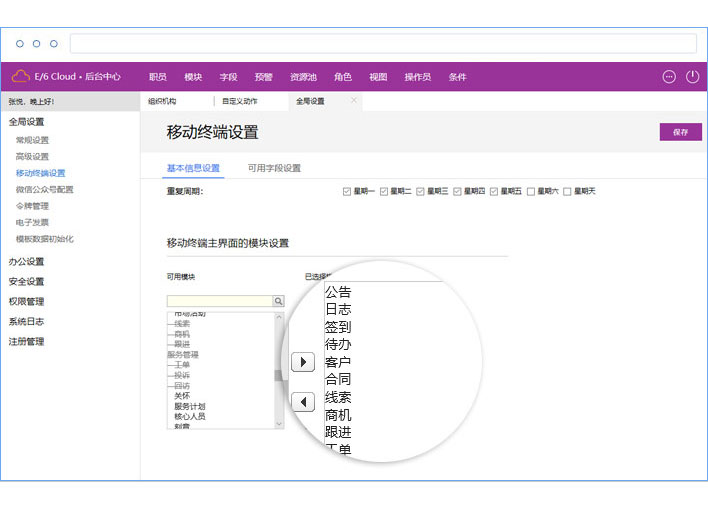Screen dimensions: 708x520
Task: Close the 全局设置 tab with X
Action: point(353,101)
